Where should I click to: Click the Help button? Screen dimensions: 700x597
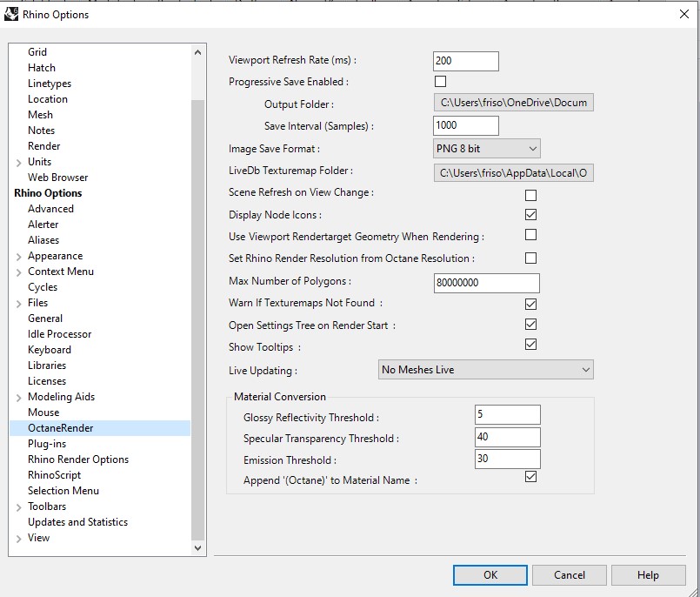coord(648,575)
